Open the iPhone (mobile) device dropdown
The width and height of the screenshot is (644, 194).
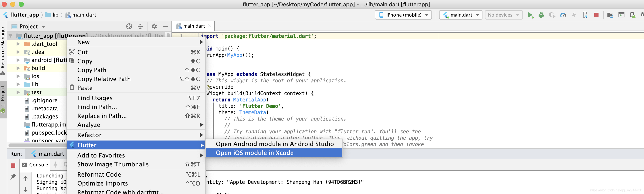pos(403,15)
